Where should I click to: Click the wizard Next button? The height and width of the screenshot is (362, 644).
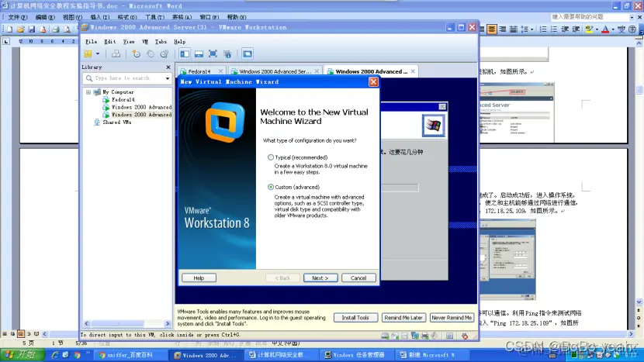(320, 278)
